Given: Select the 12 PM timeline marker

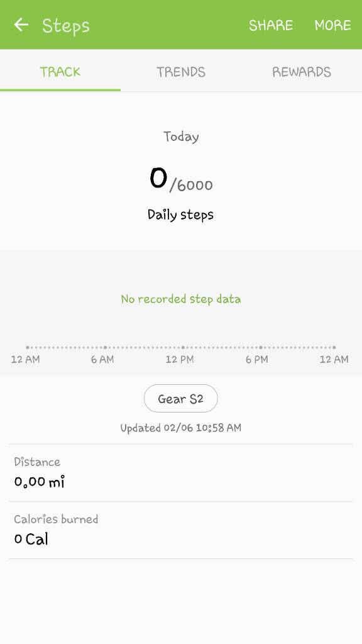Looking at the screenshot, I should point(180,359).
